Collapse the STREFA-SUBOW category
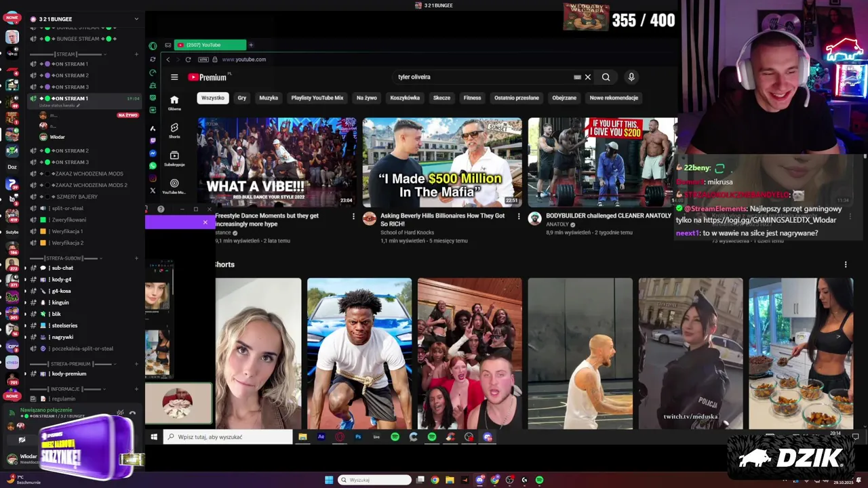This screenshot has height=488, width=868. point(65,258)
